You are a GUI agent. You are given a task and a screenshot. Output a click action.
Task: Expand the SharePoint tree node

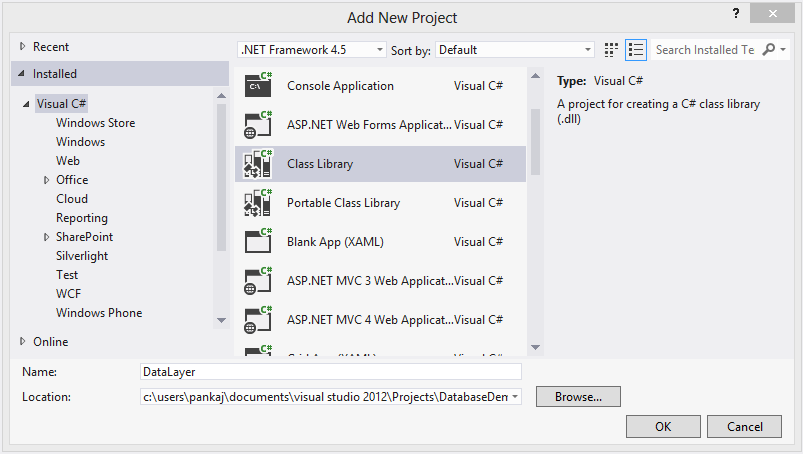pyautogui.click(x=46, y=237)
